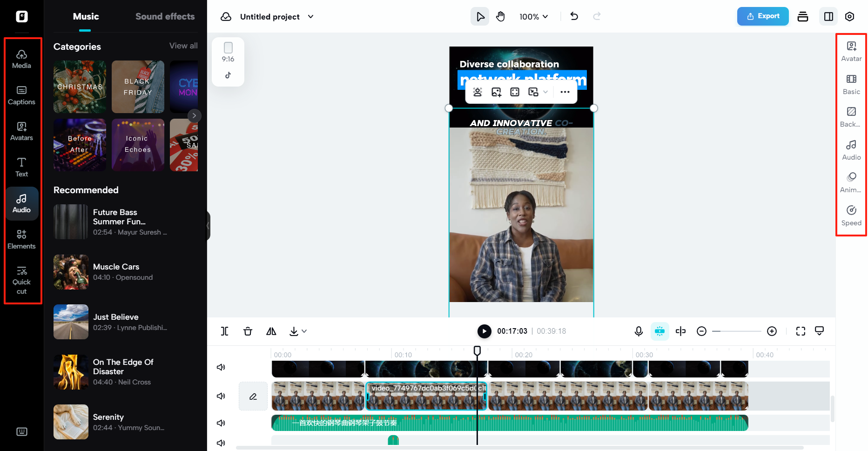Viewport: 868px width, 451px height.
Task: Click the microphone voiceover recording icon
Action: click(638, 331)
